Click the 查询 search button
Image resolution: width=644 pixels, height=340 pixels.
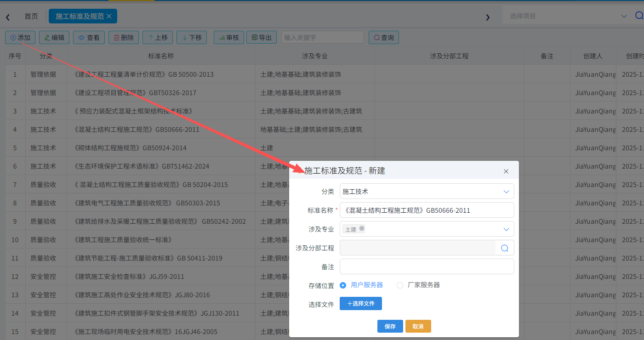pos(384,38)
